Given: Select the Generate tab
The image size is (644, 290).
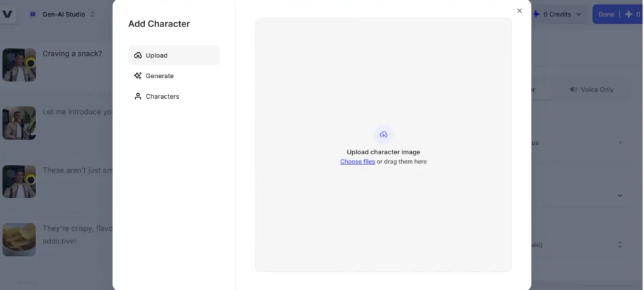Looking at the screenshot, I should [160, 76].
